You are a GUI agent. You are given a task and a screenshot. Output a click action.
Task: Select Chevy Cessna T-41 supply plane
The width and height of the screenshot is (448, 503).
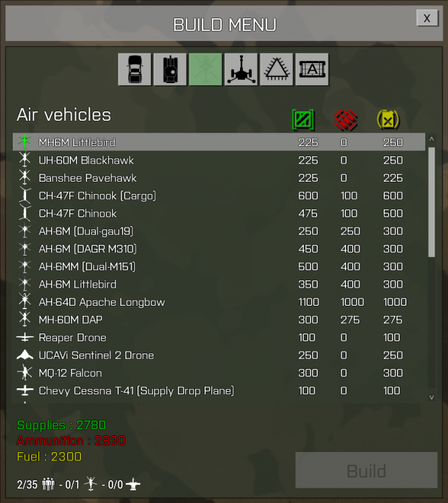point(219,391)
